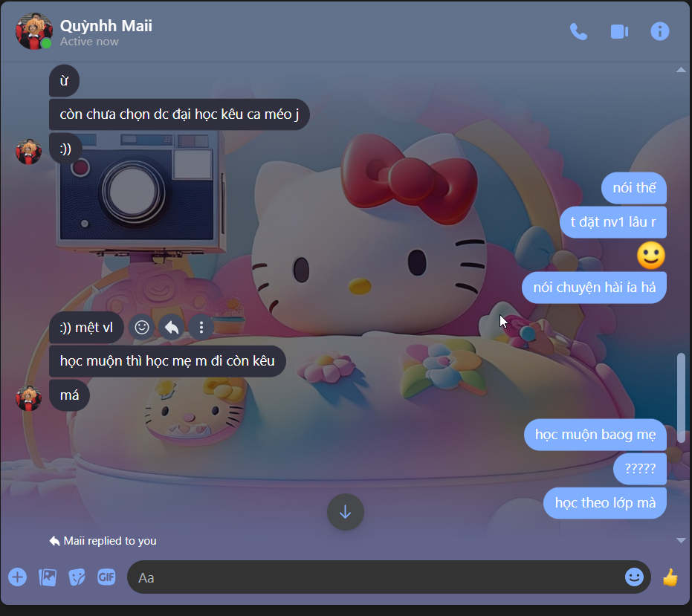
Task: Jump to latest messages with down arrow
Action: coord(345,512)
